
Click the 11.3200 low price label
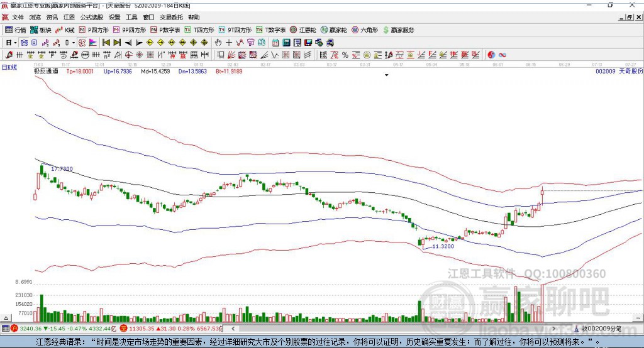click(443, 246)
